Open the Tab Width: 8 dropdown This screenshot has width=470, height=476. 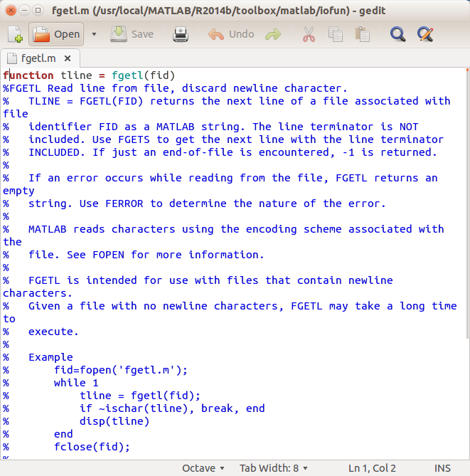tap(273, 468)
